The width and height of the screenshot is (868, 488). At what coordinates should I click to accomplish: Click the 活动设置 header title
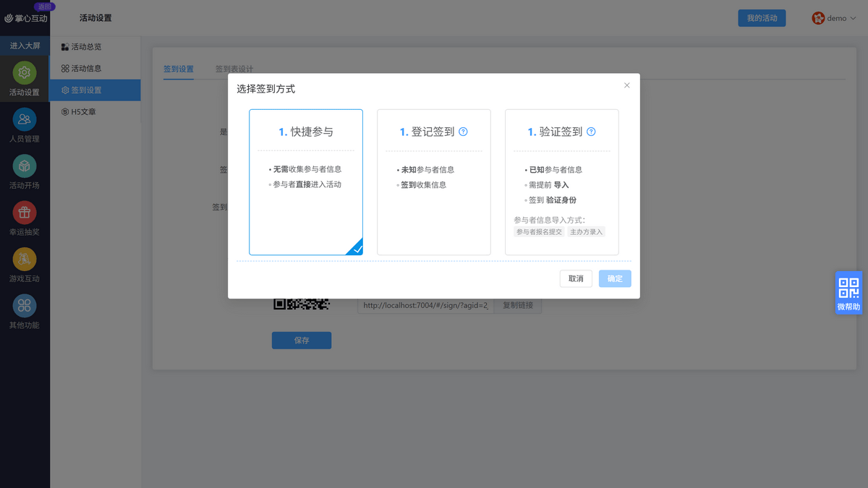95,18
